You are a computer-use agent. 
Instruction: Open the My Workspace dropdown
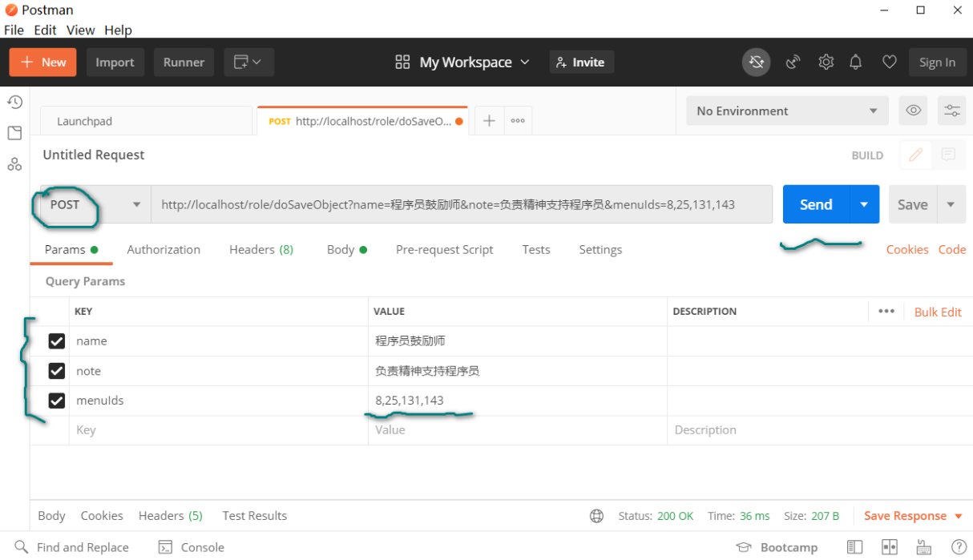[x=462, y=62]
